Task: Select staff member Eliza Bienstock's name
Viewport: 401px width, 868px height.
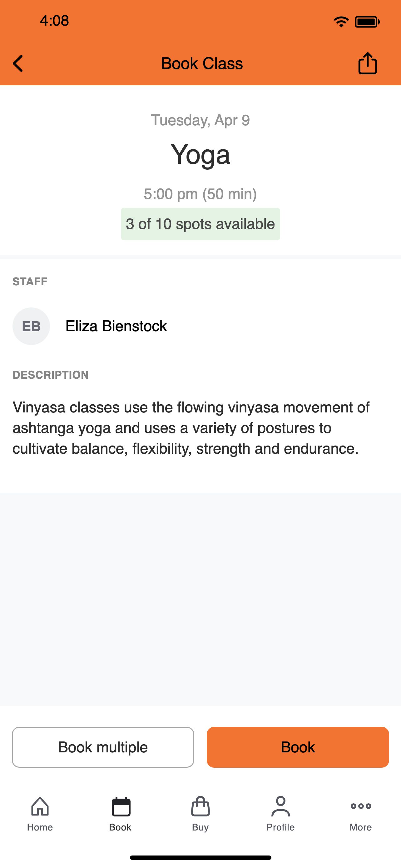Action: [116, 326]
